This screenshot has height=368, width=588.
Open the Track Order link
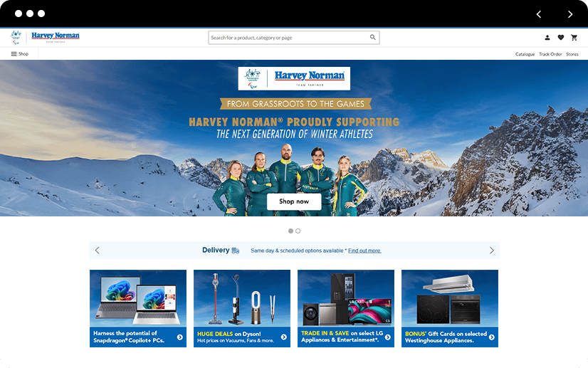[550, 54]
